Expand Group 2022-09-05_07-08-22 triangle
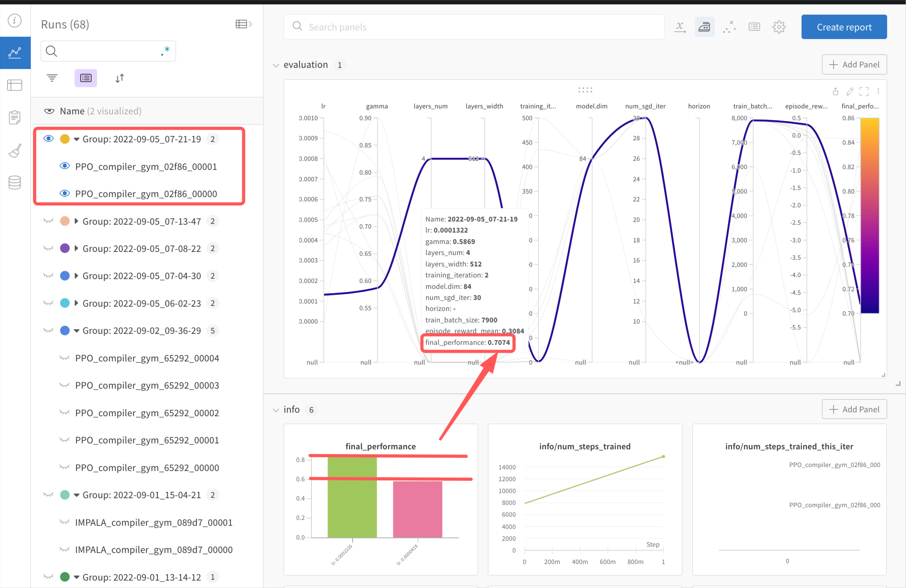This screenshot has height=588, width=906. [x=77, y=248]
